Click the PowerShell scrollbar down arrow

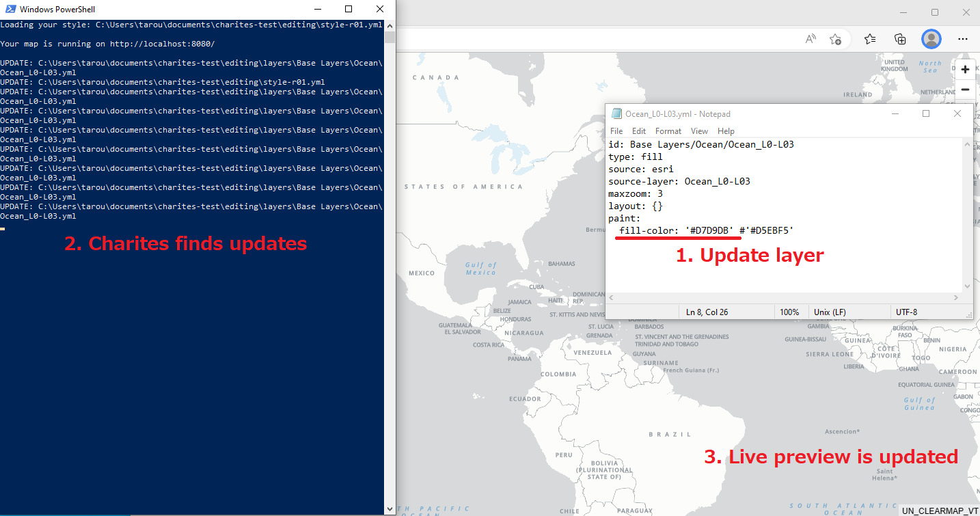tap(390, 508)
